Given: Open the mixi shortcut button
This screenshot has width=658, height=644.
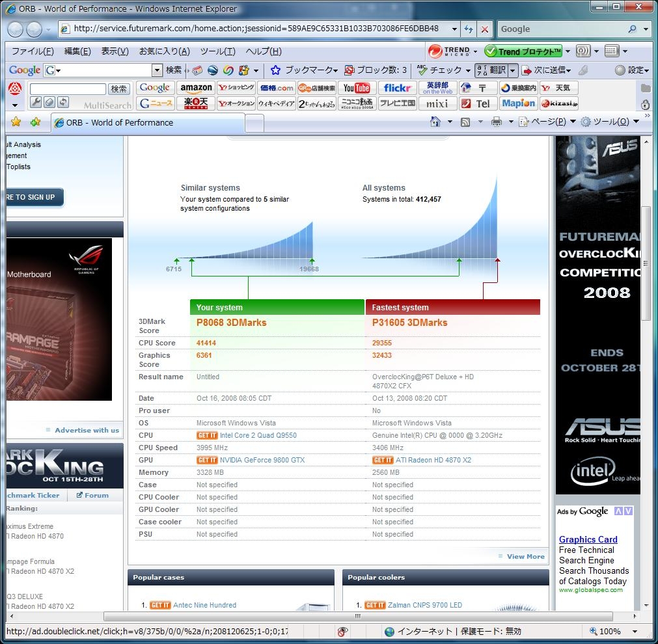Looking at the screenshot, I should 437,103.
